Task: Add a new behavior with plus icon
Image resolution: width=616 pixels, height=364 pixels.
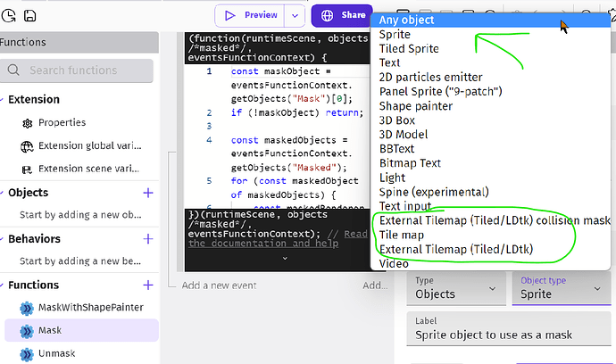Action: [x=148, y=239]
